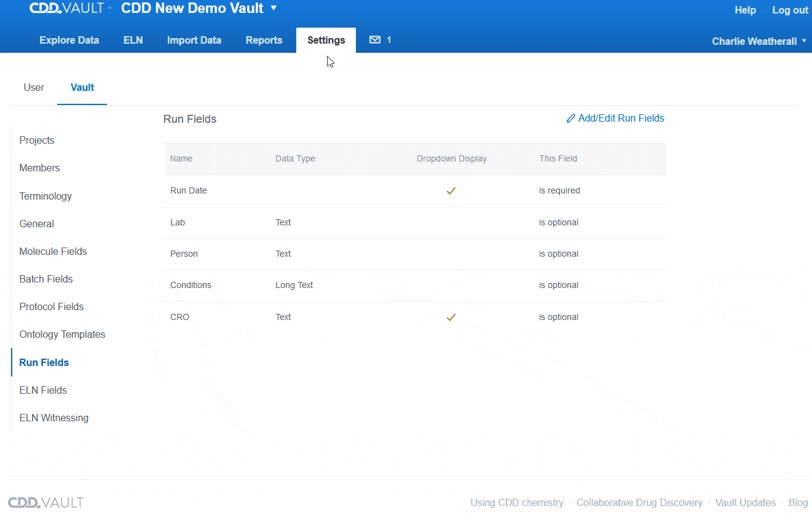812x522 pixels.
Task: Click 'is optional' in the Person row
Action: 559,254
